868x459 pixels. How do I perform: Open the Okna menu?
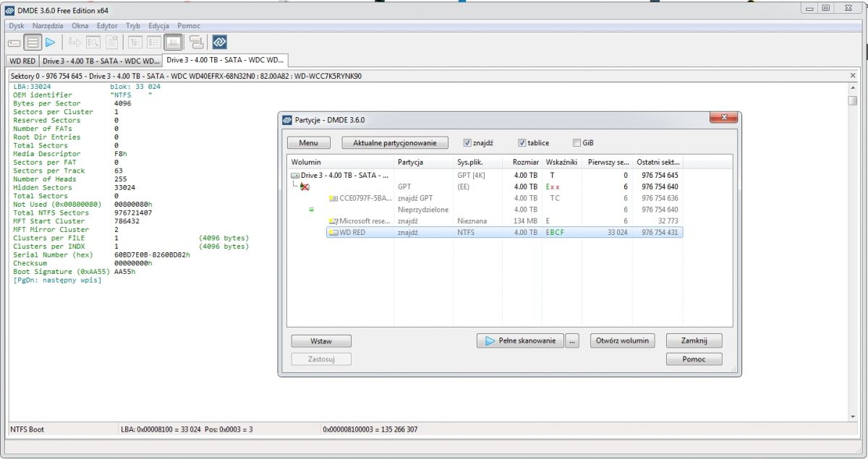pos(80,25)
